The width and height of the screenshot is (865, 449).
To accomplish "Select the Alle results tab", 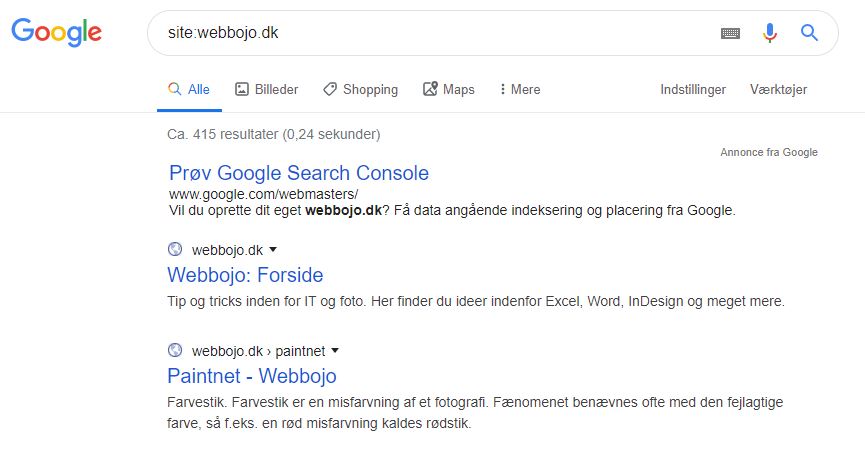I will click(189, 89).
